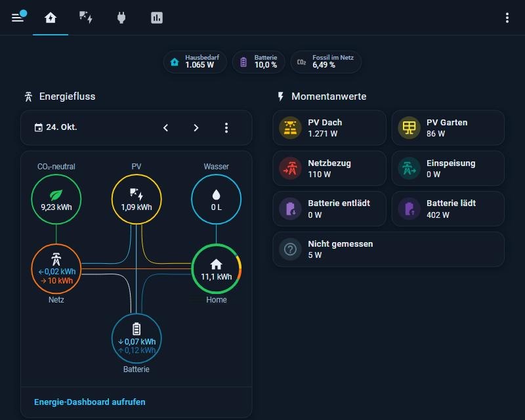Viewport: 525px width, 420px height.
Task: Click the Batterie entlädt battery icon
Action: (290, 209)
